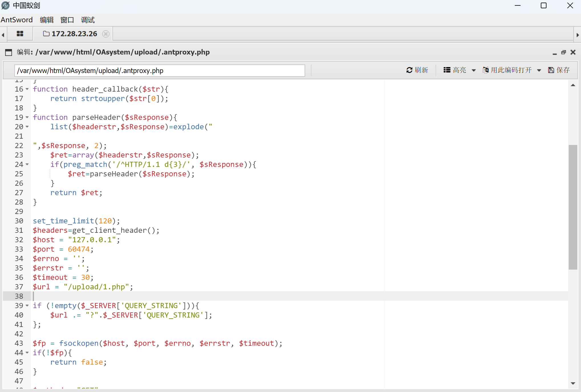Restore the editor panel window
The width and height of the screenshot is (581, 392).
point(563,52)
